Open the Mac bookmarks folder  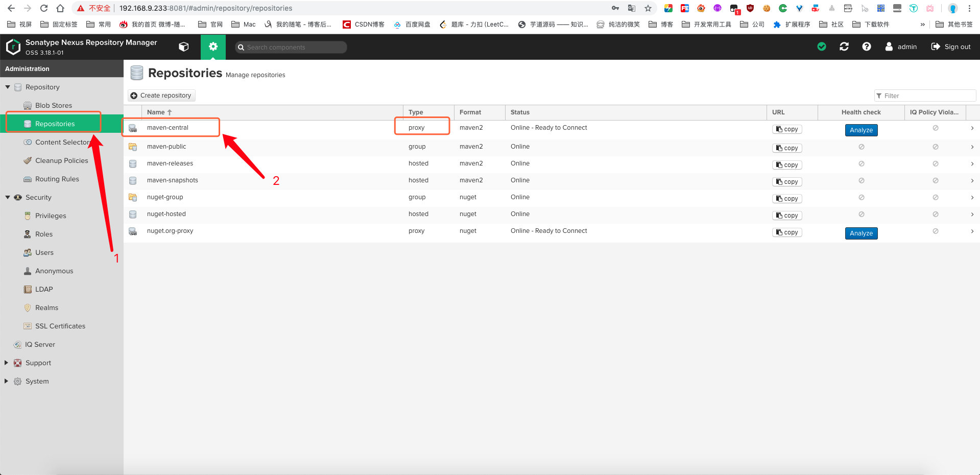tap(244, 25)
